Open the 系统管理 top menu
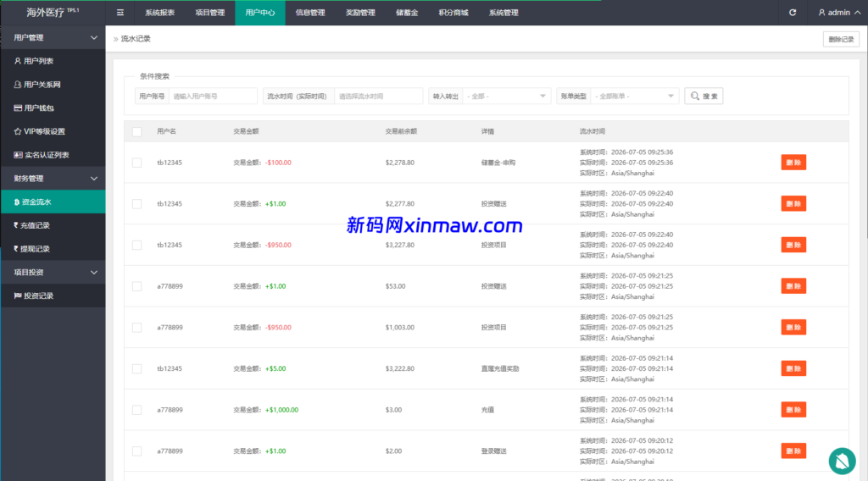 [504, 13]
